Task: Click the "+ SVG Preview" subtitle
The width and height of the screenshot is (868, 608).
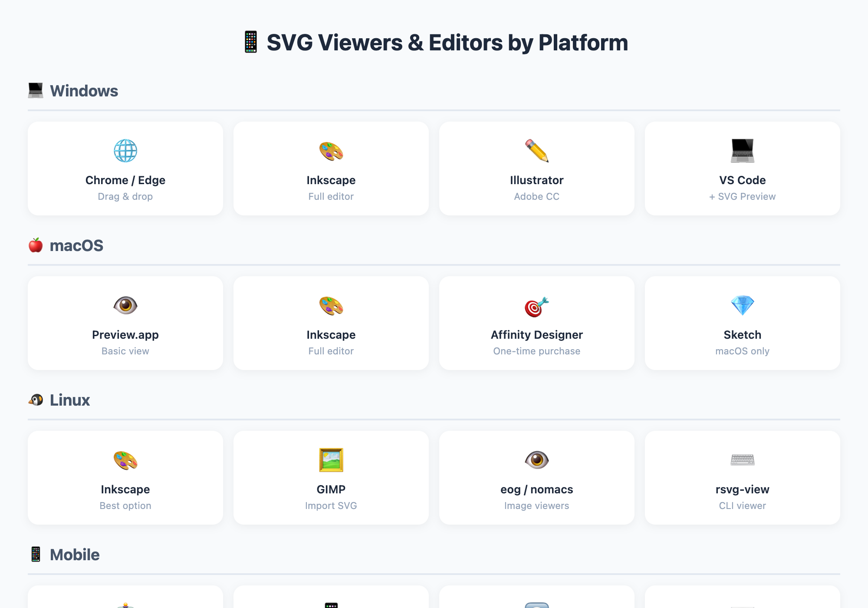Action: [743, 196]
